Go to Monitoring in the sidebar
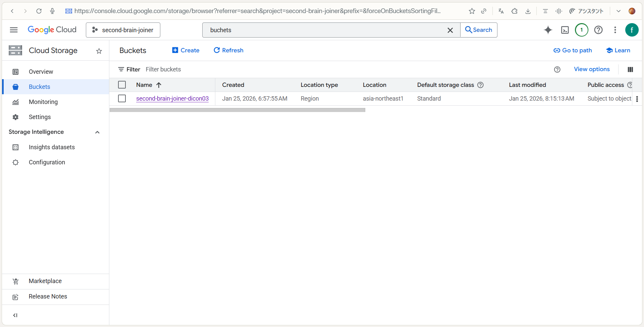The width and height of the screenshot is (644, 327). pos(43,102)
